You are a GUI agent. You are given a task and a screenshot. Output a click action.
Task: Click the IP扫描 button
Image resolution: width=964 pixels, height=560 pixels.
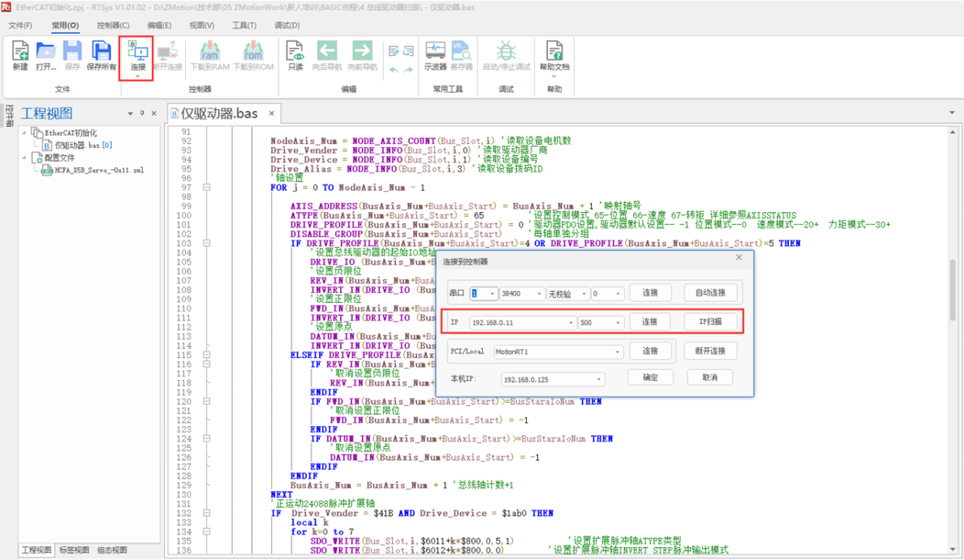711,321
